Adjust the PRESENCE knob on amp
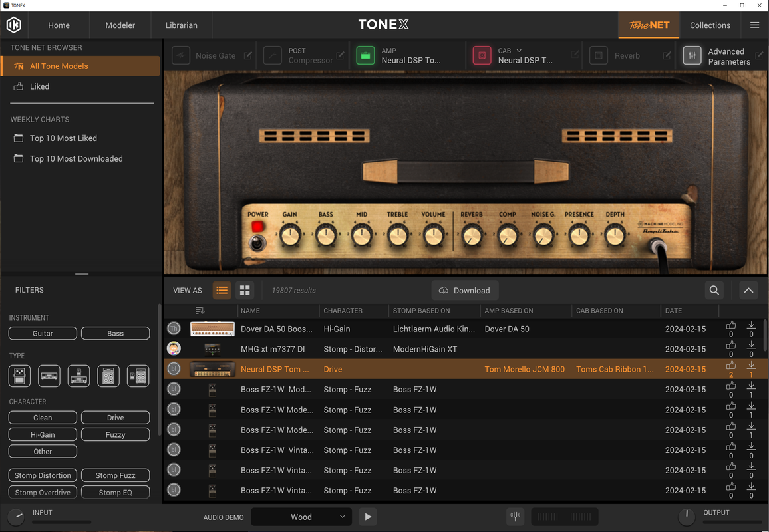The height and width of the screenshot is (532, 769). pyautogui.click(x=579, y=236)
